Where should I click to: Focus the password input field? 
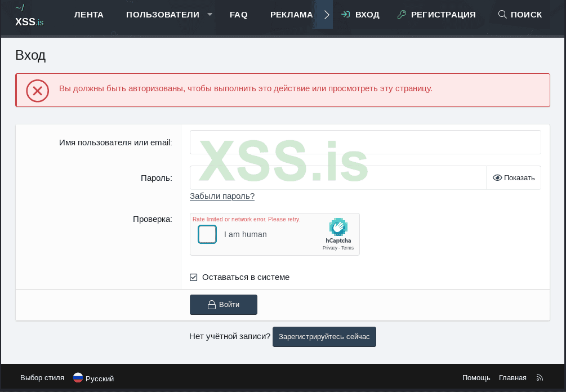coord(338,177)
